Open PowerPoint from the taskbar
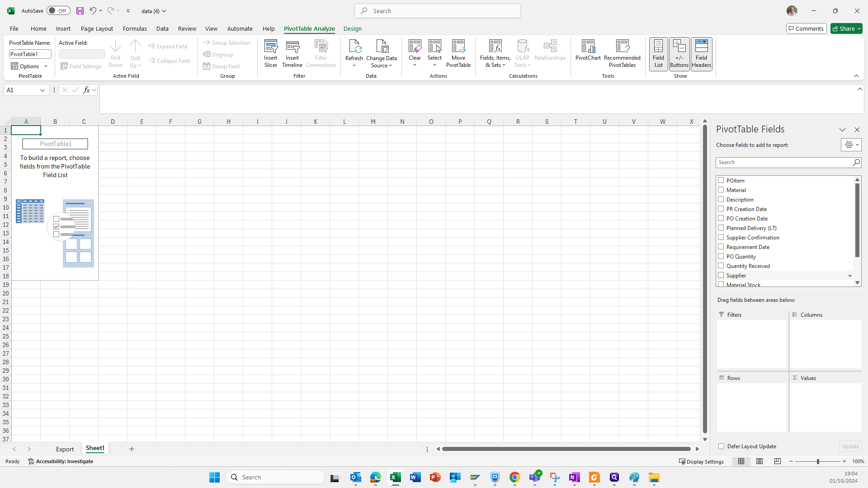Screen dimensions: 868x488 435,477
